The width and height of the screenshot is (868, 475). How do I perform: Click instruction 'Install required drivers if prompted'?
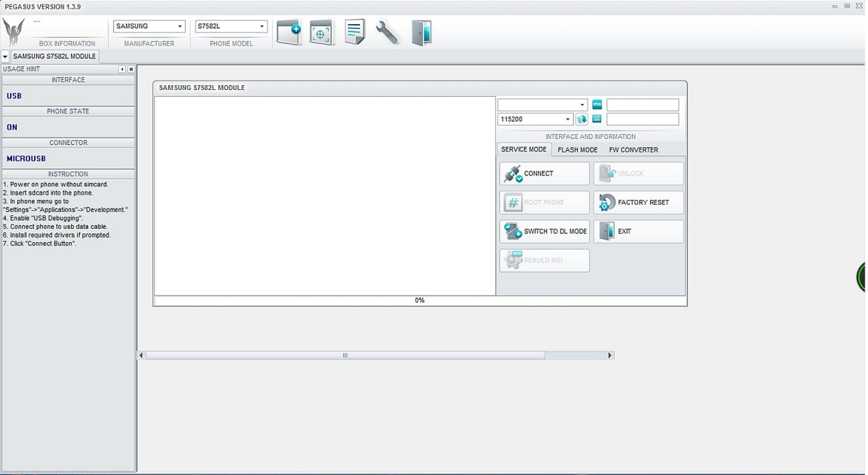pyautogui.click(x=57, y=235)
